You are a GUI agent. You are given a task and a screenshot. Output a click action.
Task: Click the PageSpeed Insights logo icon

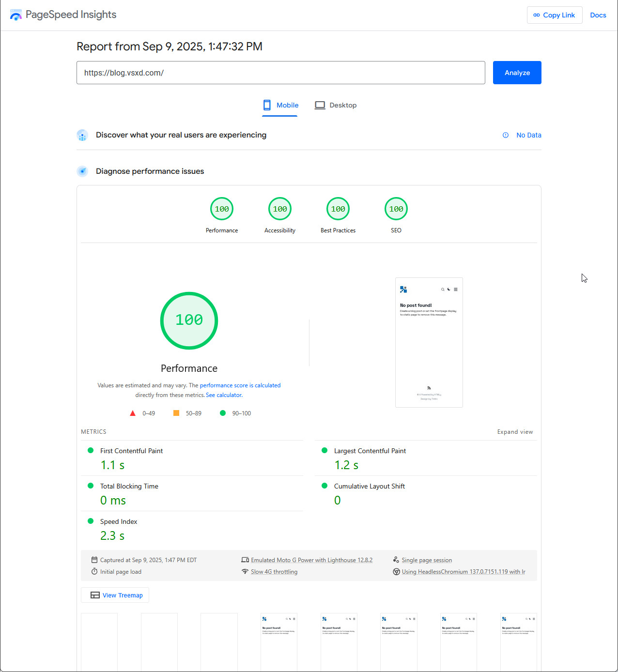(x=16, y=15)
